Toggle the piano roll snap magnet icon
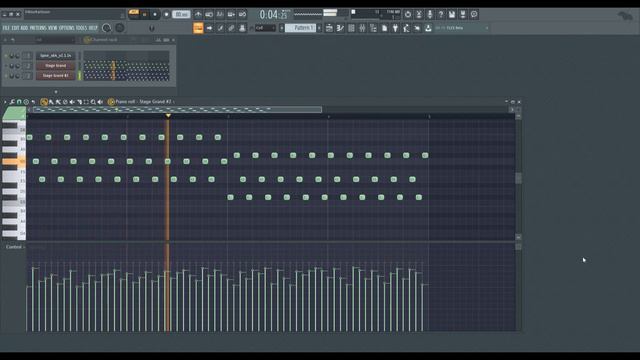 point(19,102)
